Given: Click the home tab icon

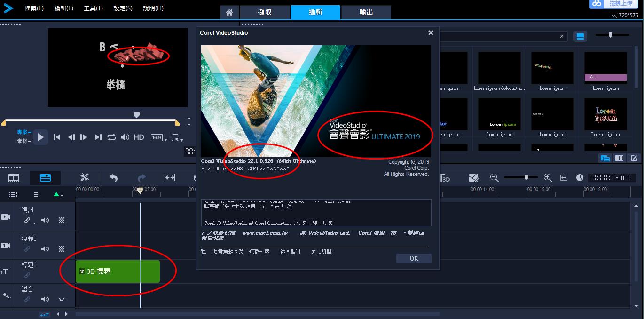Looking at the screenshot, I should (229, 13).
